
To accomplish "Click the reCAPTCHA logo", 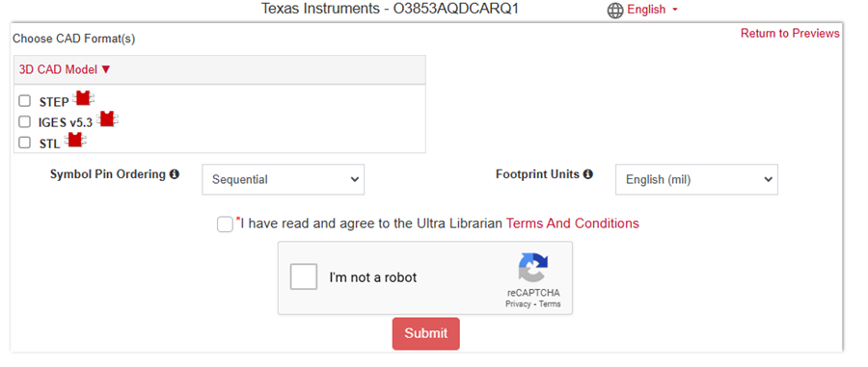I will point(533,268).
